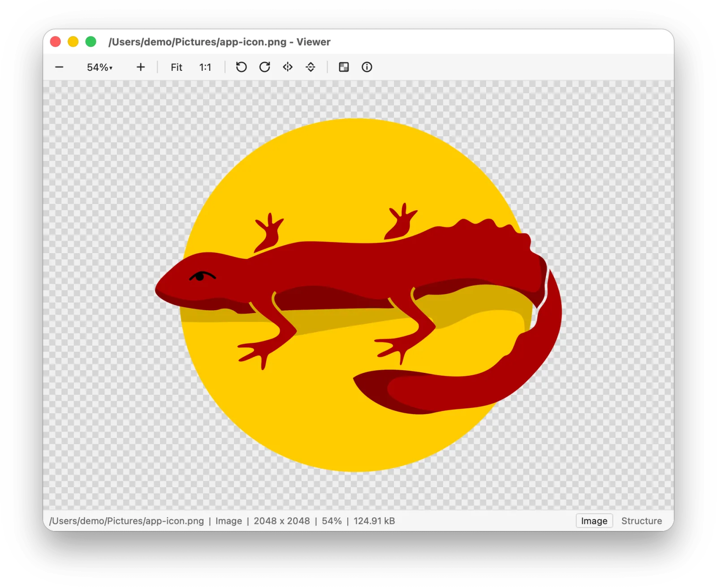The height and width of the screenshot is (588, 717).
Task: Switch to the Structure tab
Action: point(641,521)
